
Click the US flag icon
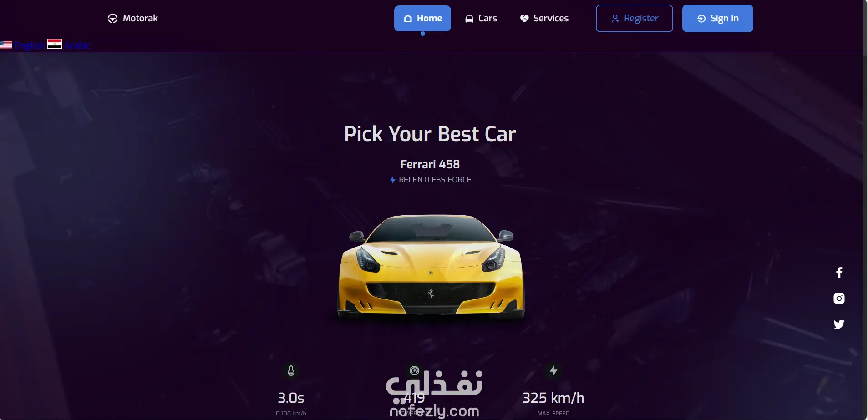tap(6, 45)
